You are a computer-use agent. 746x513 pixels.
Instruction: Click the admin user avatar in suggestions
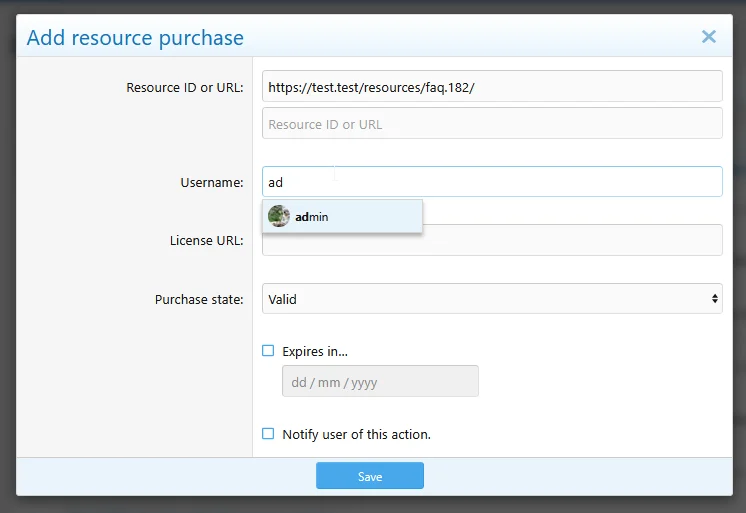pyautogui.click(x=279, y=216)
